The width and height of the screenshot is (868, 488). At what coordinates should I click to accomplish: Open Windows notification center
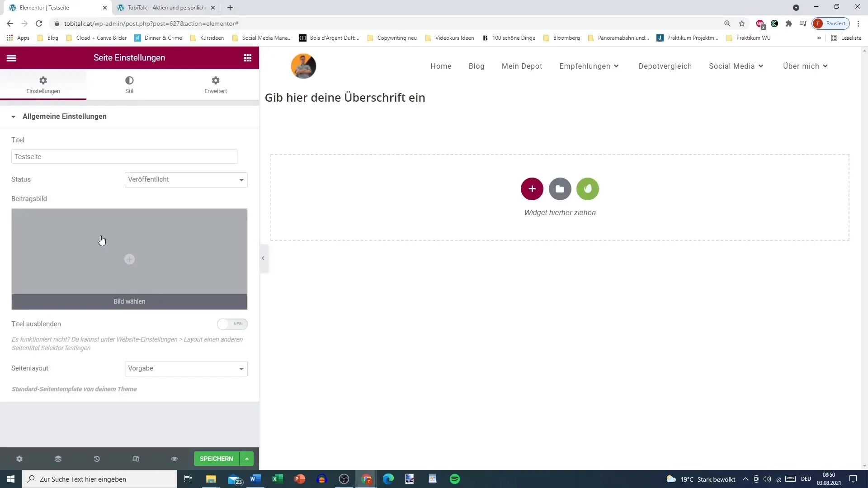pyautogui.click(x=853, y=479)
